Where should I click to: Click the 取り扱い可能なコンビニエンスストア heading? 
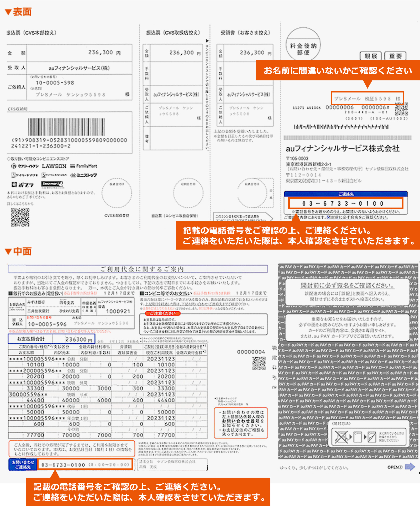(x=38, y=159)
